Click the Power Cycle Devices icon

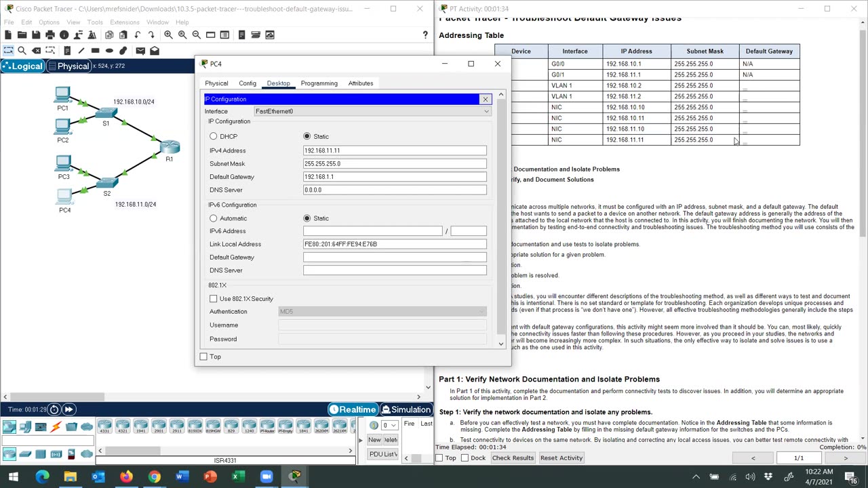pos(54,409)
